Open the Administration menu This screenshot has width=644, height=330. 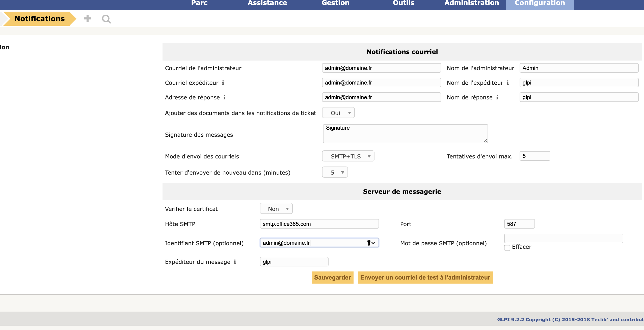click(472, 3)
